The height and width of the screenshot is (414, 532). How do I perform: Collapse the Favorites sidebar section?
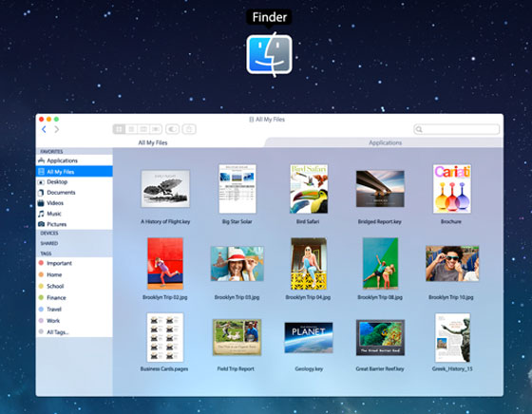pos(51,152)
